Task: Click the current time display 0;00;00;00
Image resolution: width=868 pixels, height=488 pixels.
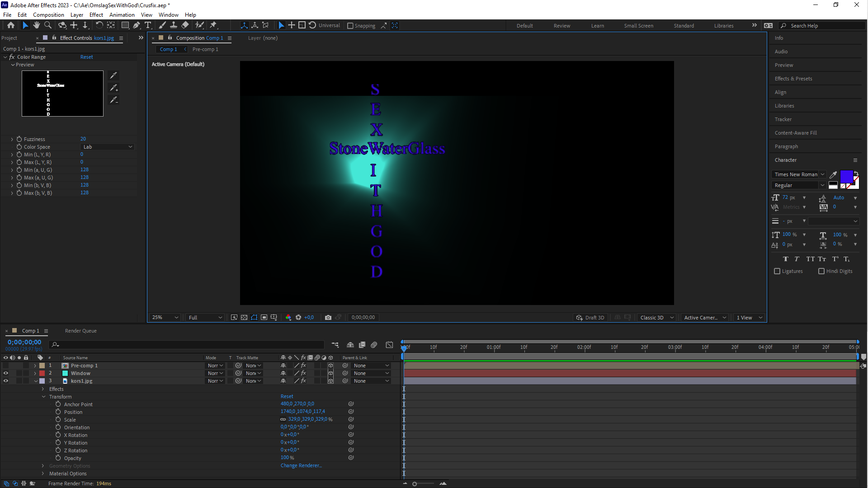Action: [24, 342]
